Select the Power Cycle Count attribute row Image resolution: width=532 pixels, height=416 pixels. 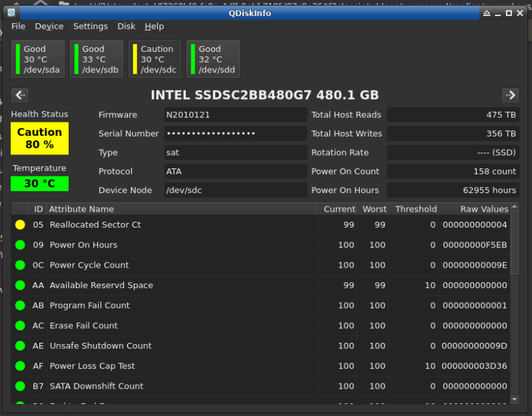click(260, 265)
